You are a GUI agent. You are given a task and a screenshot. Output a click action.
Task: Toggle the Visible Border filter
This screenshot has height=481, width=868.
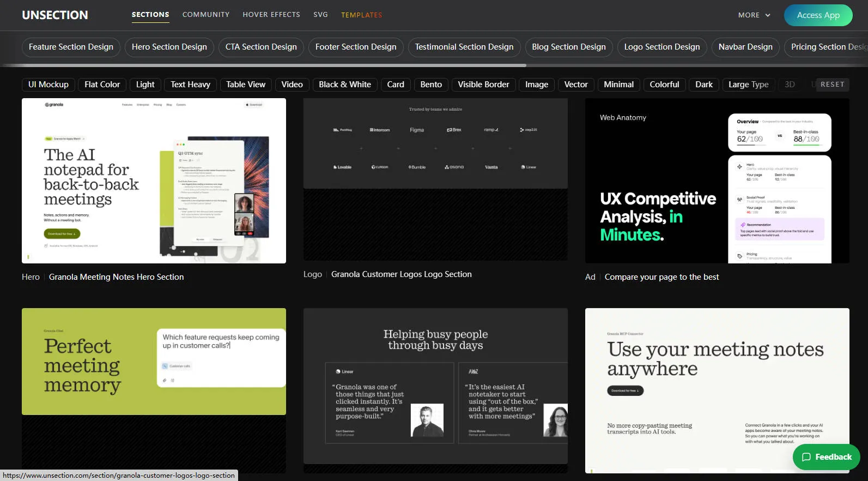(x=483, y=85)
